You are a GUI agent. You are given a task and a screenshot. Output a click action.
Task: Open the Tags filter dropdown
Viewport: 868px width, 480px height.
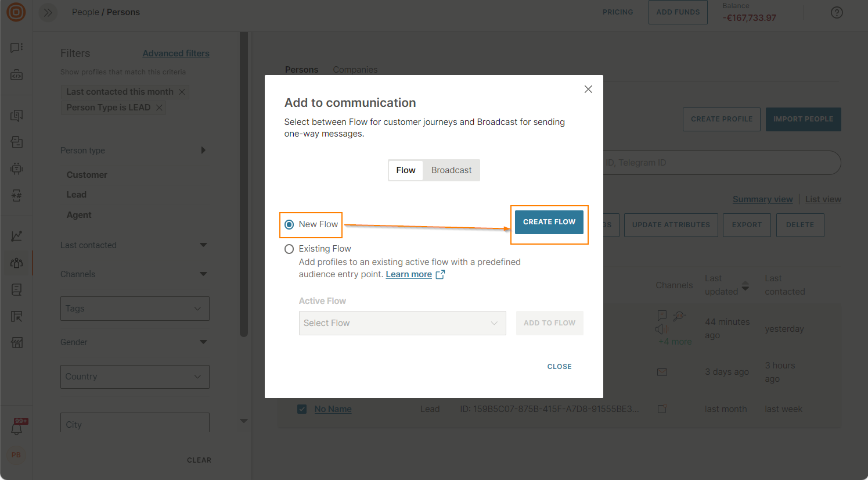point(135,309)
